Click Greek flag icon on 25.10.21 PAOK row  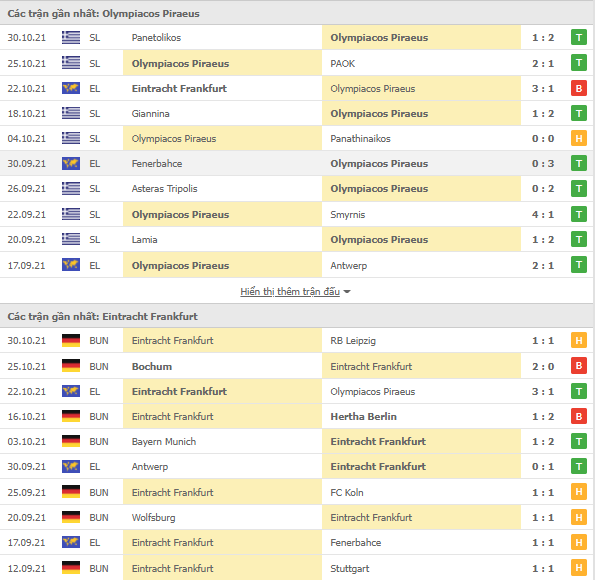71,63
